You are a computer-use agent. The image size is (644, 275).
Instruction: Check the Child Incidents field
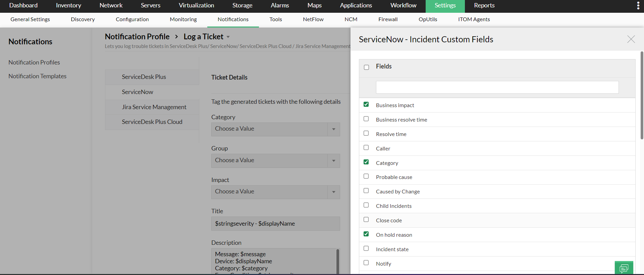(366, 205)
